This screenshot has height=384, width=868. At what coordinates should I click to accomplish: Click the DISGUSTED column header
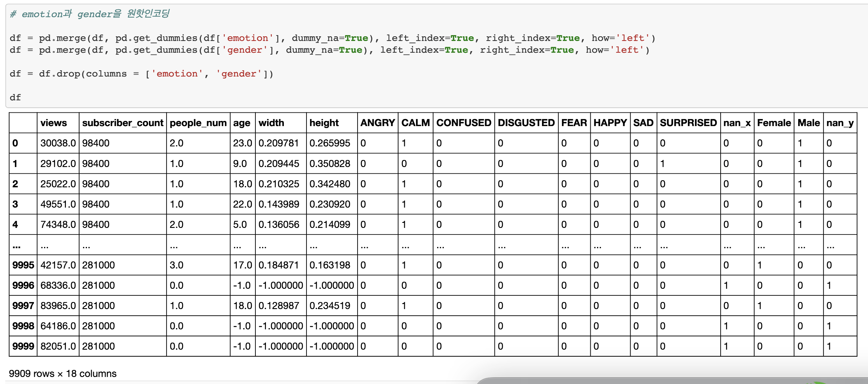point(526,123)
